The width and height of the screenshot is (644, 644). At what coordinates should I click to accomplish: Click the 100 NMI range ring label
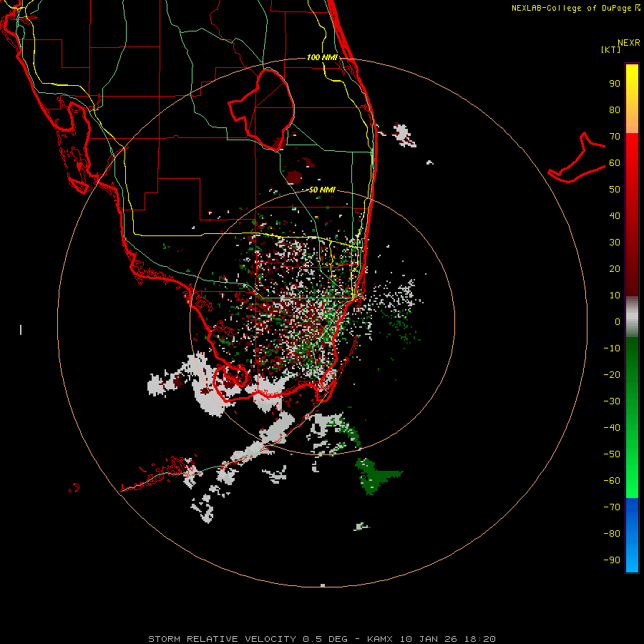322,57
